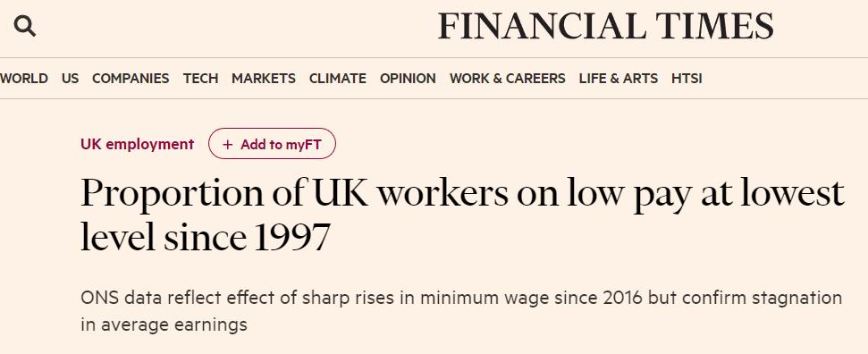Click the Add to myFT button
Viewport: 868px width, 354px height.
[x=272, y=144]
